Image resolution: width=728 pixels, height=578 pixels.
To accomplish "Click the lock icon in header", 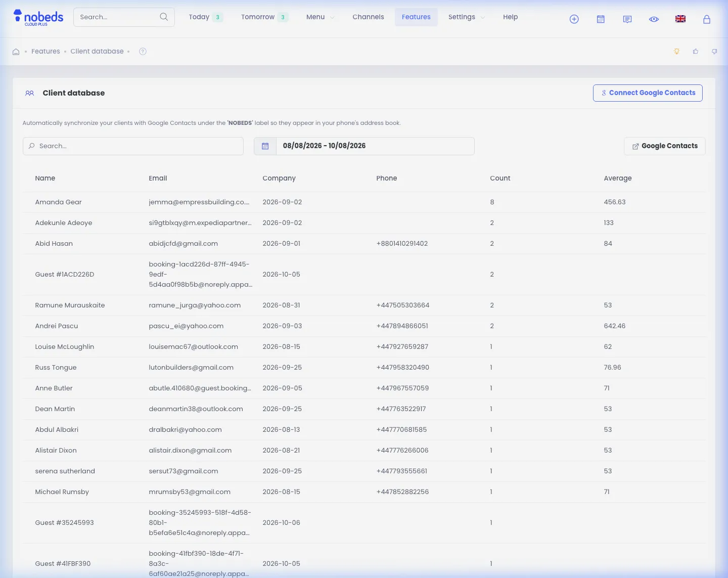I will pos(707,19).
